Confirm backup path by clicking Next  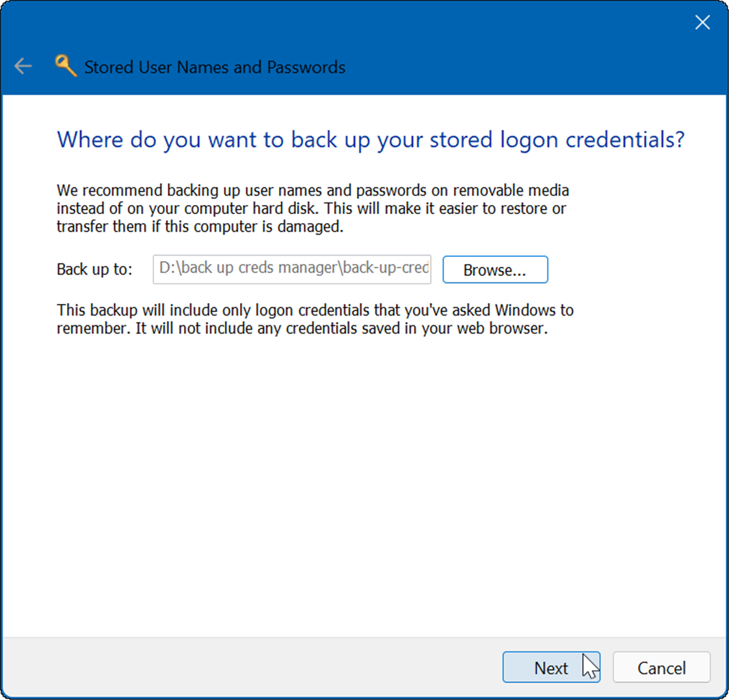(x=551, y=667)
